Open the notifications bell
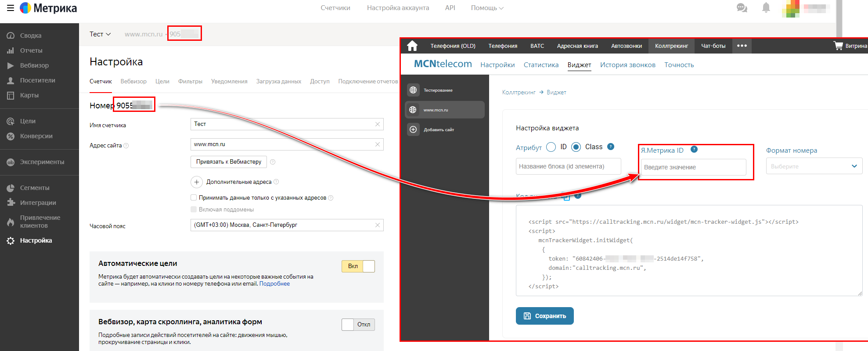 click(x=766, y=7)
